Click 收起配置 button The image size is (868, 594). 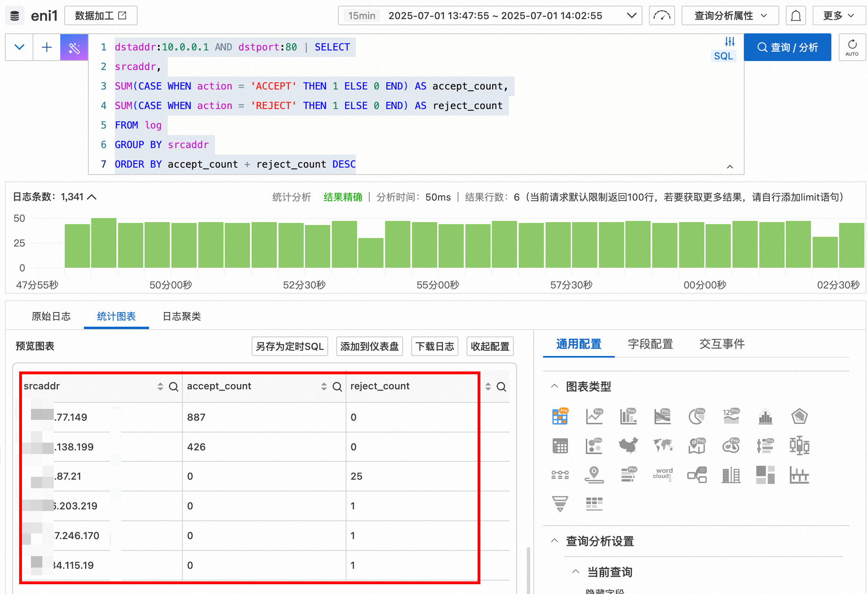click(490, 347)
